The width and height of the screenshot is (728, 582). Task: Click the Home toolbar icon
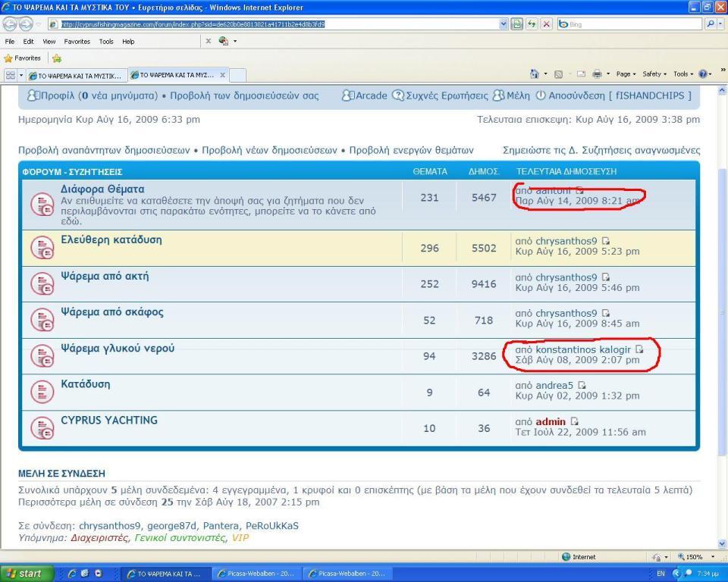tap(535, 74)
